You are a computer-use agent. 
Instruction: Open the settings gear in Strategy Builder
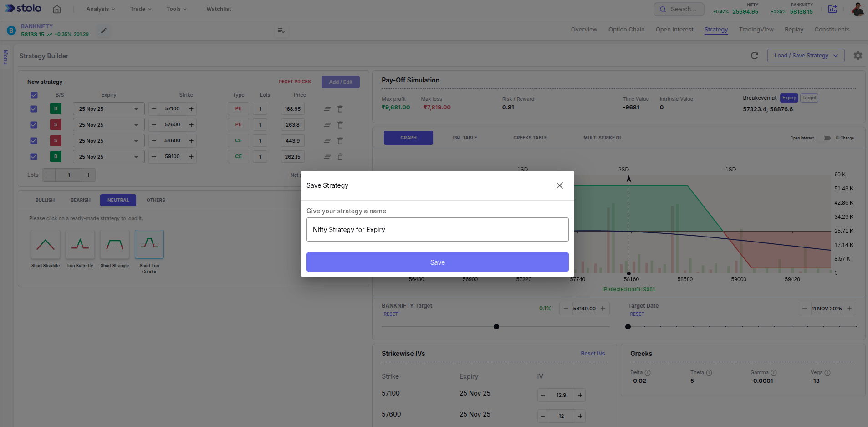pyautogui.click(x=858, y=56)
